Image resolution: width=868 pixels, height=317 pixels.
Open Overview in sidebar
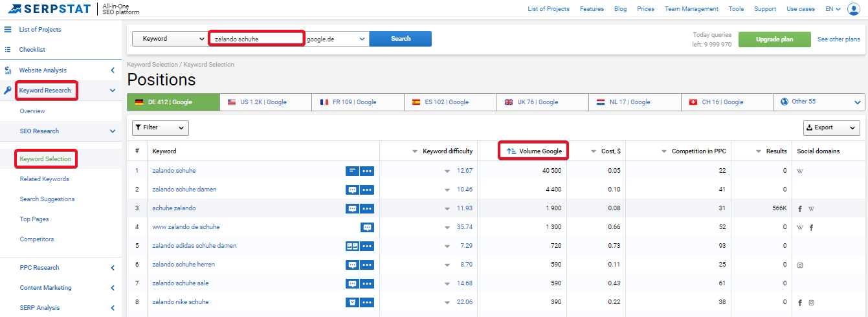(x=32, y=111)
